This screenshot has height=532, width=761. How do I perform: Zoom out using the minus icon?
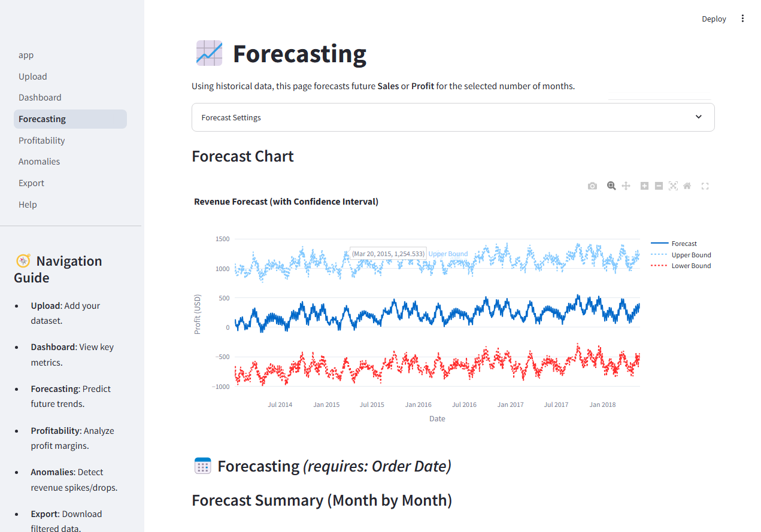tap(659, 186)
